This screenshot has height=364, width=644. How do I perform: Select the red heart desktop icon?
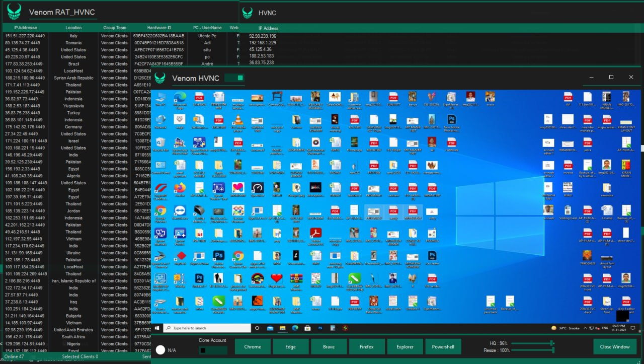(x=276, y=280)
